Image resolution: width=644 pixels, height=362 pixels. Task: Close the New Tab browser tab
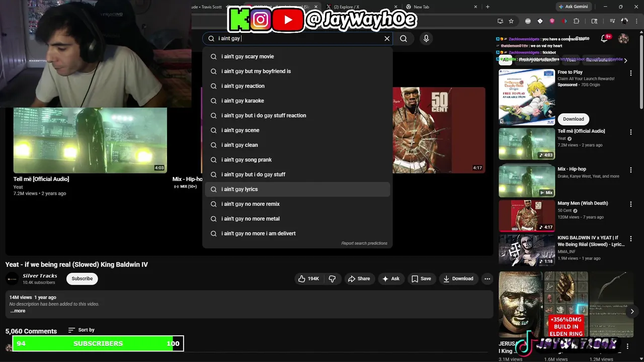click(475, 7)
